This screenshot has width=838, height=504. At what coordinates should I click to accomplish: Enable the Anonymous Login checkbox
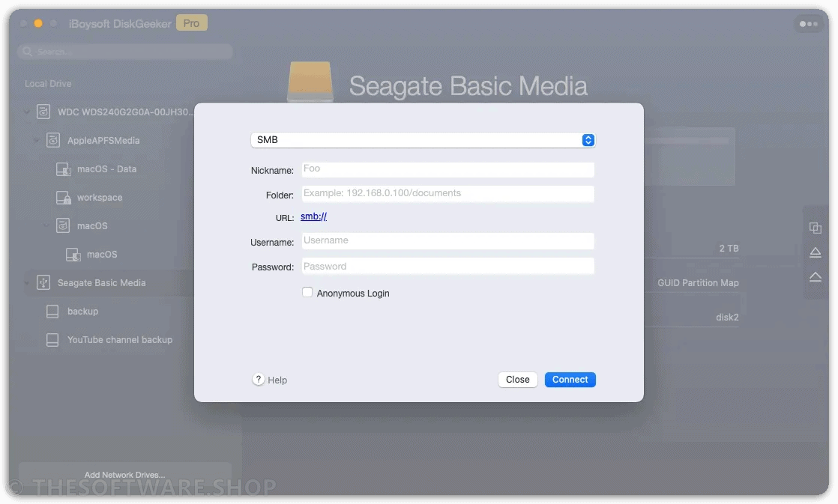(307, 292)
